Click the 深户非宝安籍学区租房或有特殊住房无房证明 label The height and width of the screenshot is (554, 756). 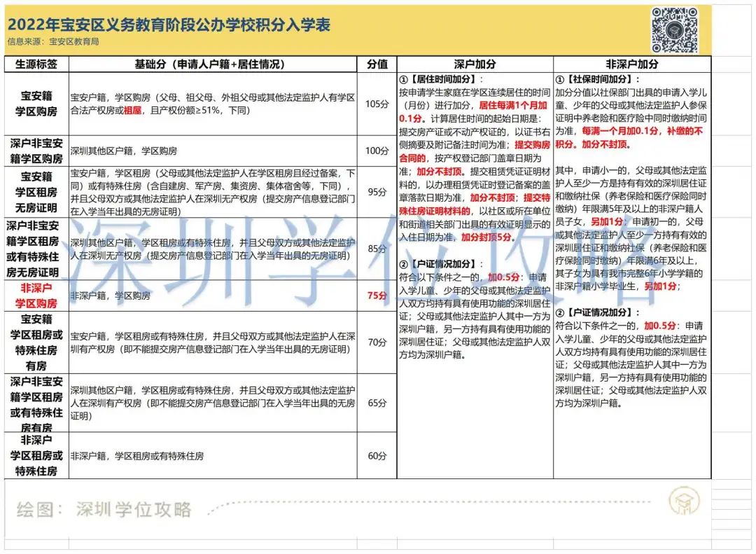(36, 249)
